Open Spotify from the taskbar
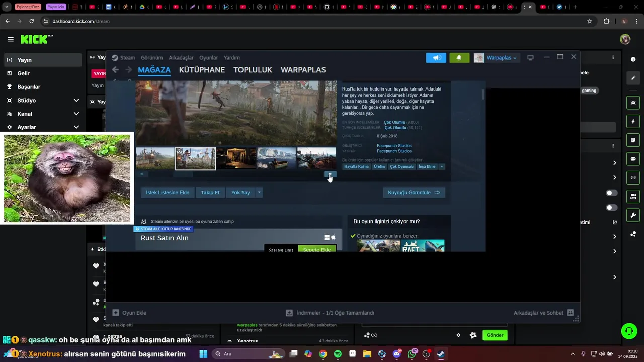This screenshot has width=644, height=362. tap(338, 354)
